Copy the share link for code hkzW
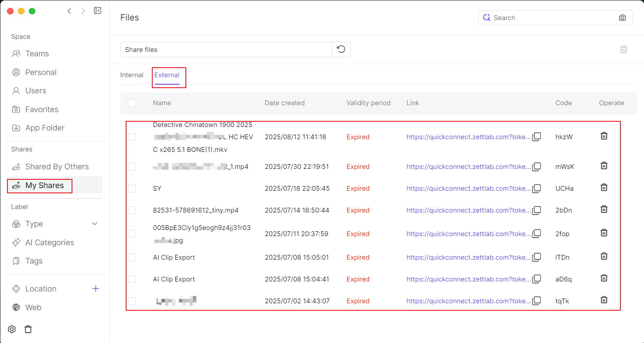The image size is (644, 343). pos(537,137)
